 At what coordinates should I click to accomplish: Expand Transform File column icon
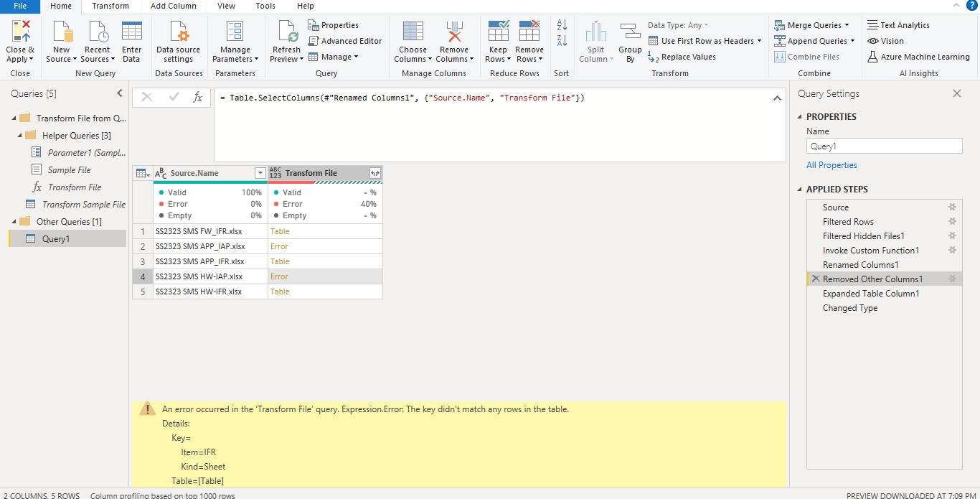[x=374, y=173]
